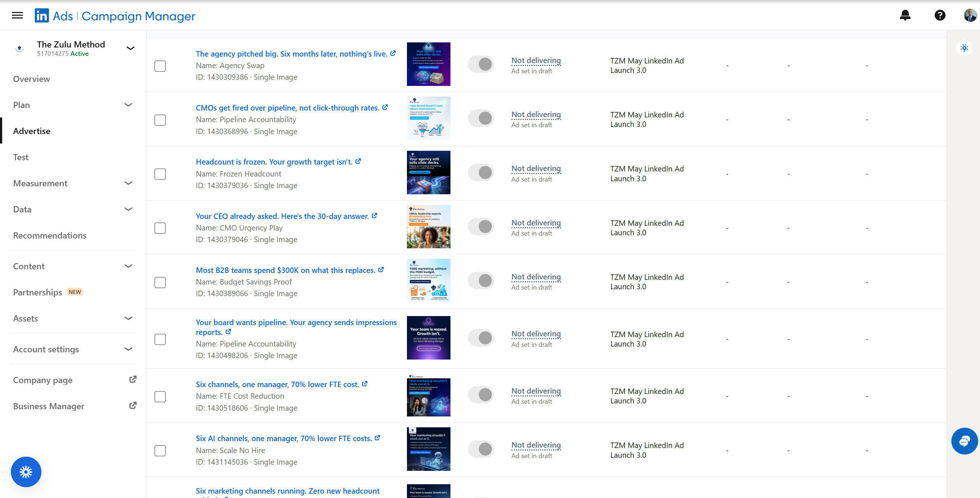
Task: Open external link icon for impressions reports ad
Action: coord(228,332)
